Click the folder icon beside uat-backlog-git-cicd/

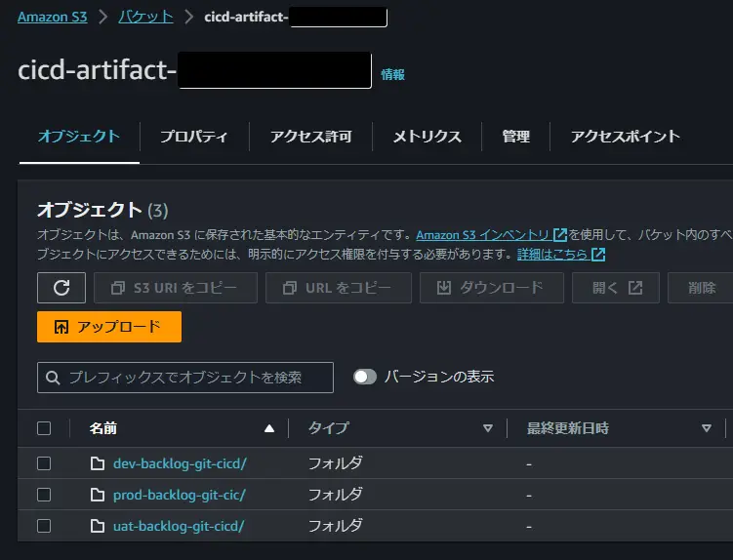[98, 526]
